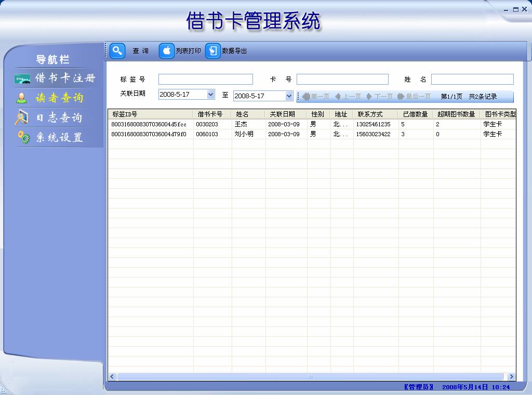The width and height of the screenshot is (532, 395).
Task: Click the 已借数量 column header
Action: 416,114
